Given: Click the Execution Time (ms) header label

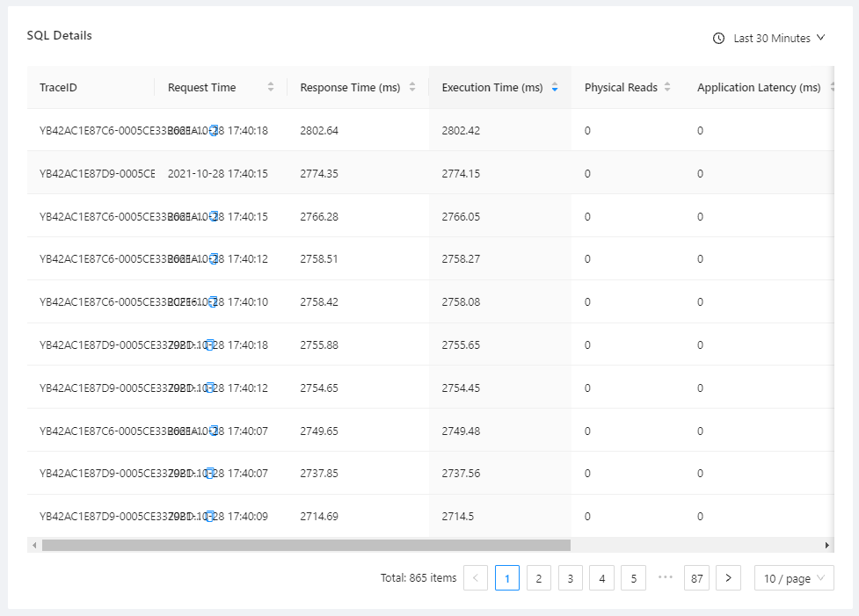Looking at the screenshot, I should tap(492, 88).
